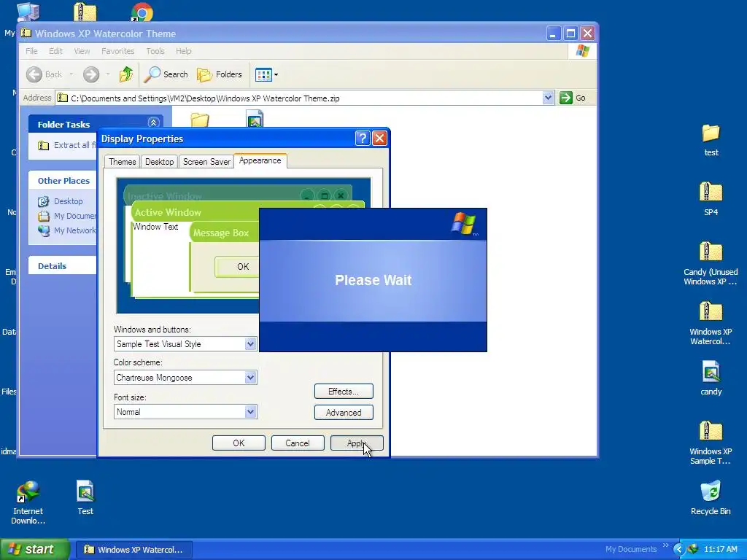Viewport: 747px width, 560px height.
Task: Switch to the Desktop tab
Action: (159, 162)
